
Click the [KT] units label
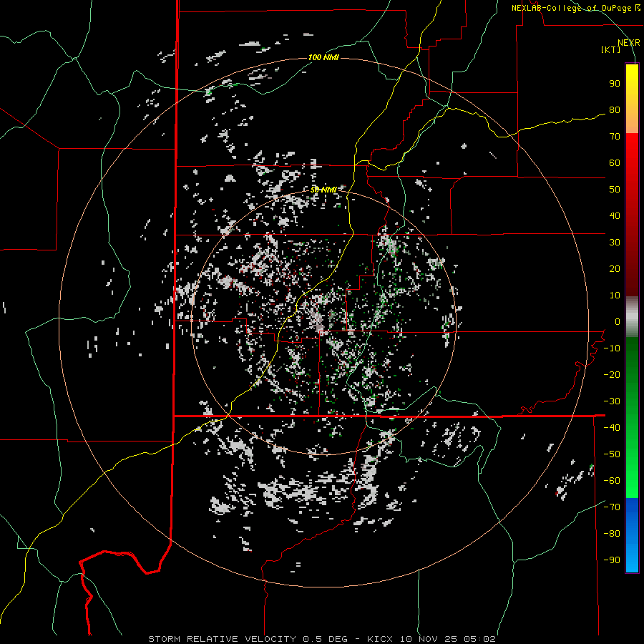click(611, 49)
